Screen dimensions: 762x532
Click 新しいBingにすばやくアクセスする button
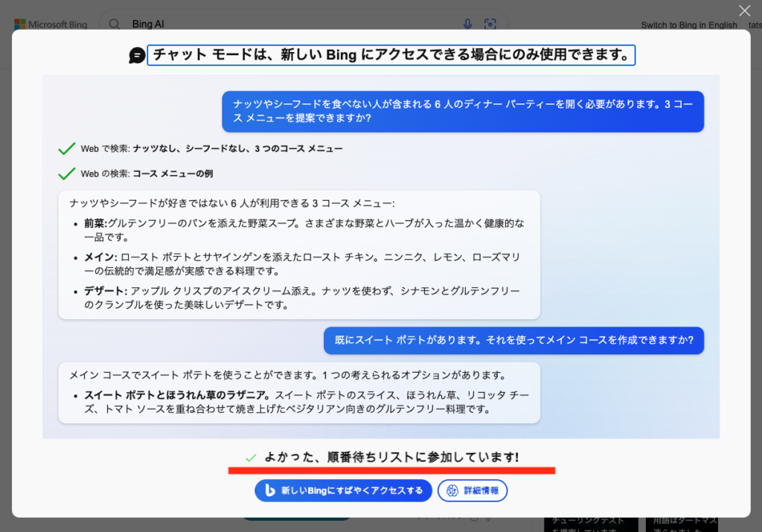click(x=343, y=490)
